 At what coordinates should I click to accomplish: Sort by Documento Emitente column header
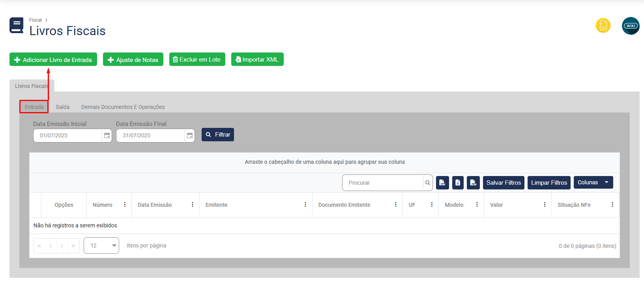click(344, 205)
